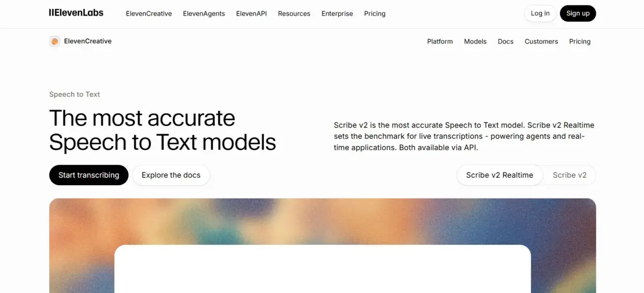Click the orange ElevenCreative product icon
Image resolution: width=644 pixels, height=293 pixels.
[x=54, y=41]
